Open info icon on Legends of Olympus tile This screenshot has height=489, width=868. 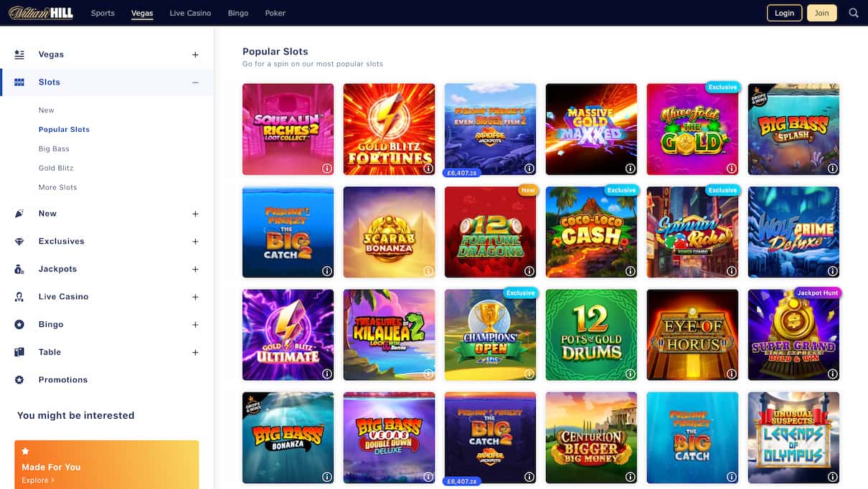click(833, 476)
